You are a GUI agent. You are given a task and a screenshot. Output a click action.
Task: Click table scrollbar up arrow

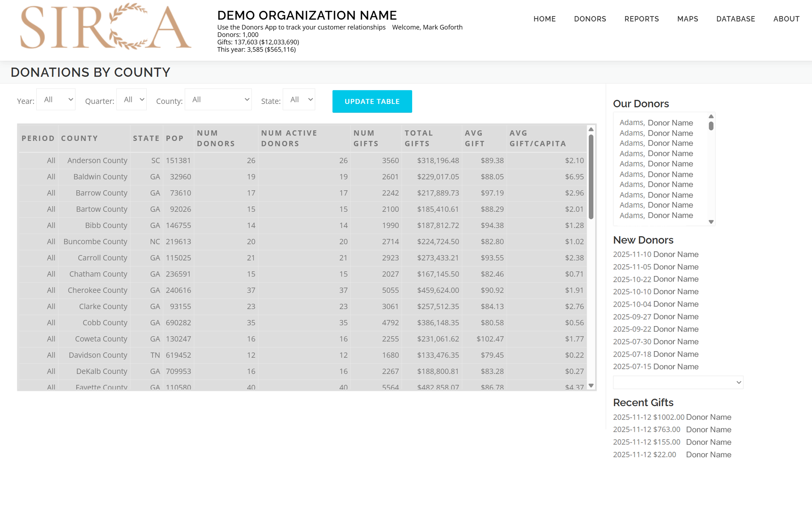tap(591, 129)
